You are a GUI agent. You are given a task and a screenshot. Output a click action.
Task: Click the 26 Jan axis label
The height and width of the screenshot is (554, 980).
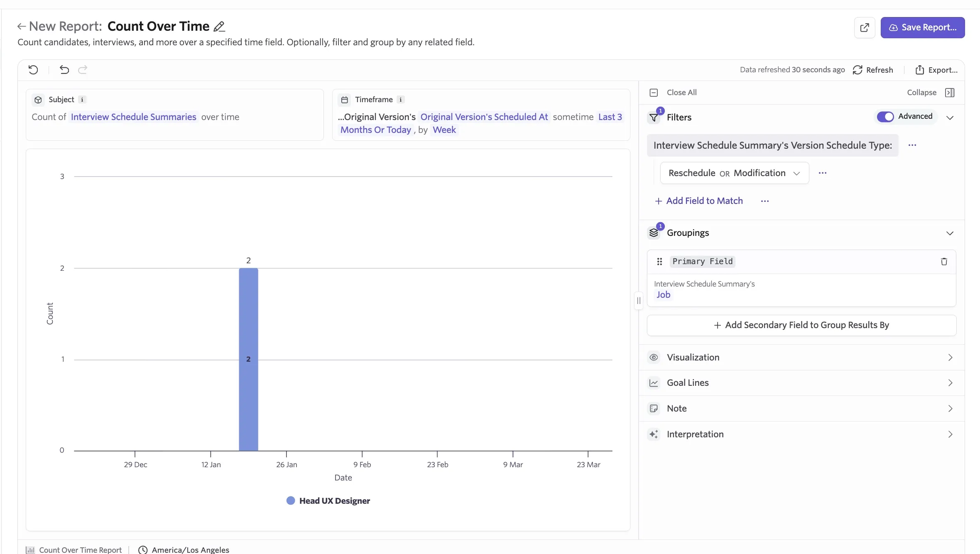point(287,465)
